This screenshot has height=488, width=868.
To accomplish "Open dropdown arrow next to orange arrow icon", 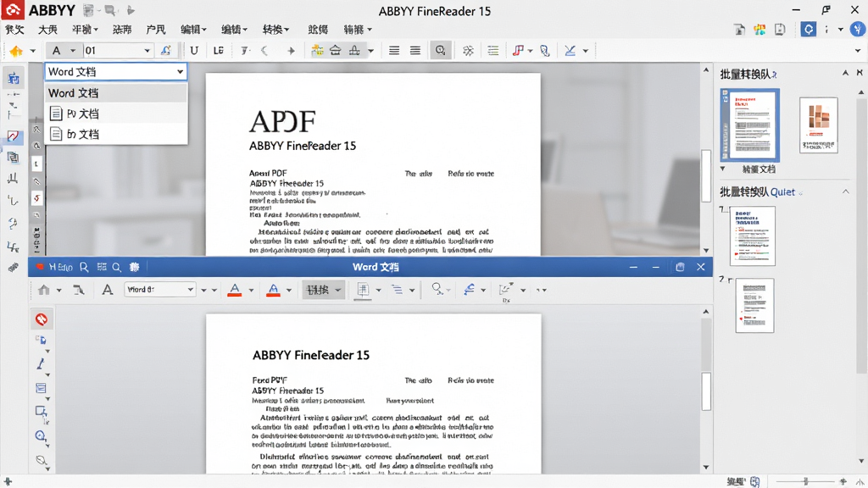I will point(33,51).
